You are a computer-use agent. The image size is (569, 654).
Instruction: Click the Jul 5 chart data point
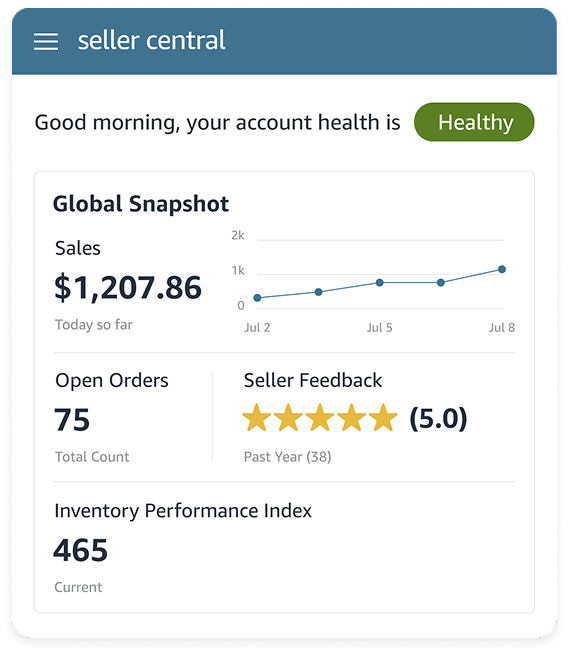point(380,283)
